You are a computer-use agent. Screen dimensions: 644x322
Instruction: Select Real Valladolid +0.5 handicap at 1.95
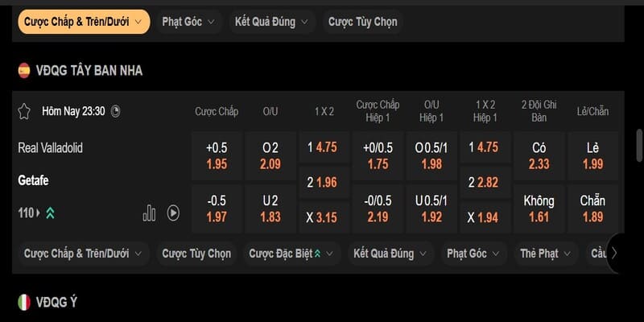click(217, 155)
